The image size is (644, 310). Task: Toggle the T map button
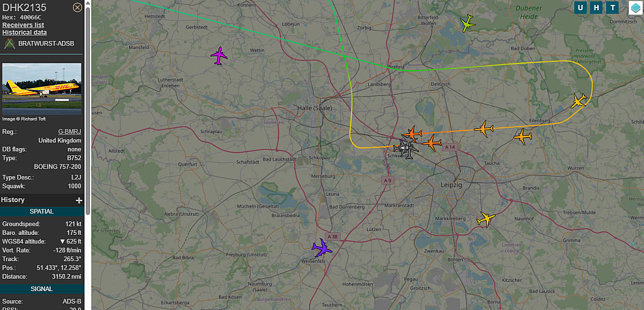pos(613,7)
